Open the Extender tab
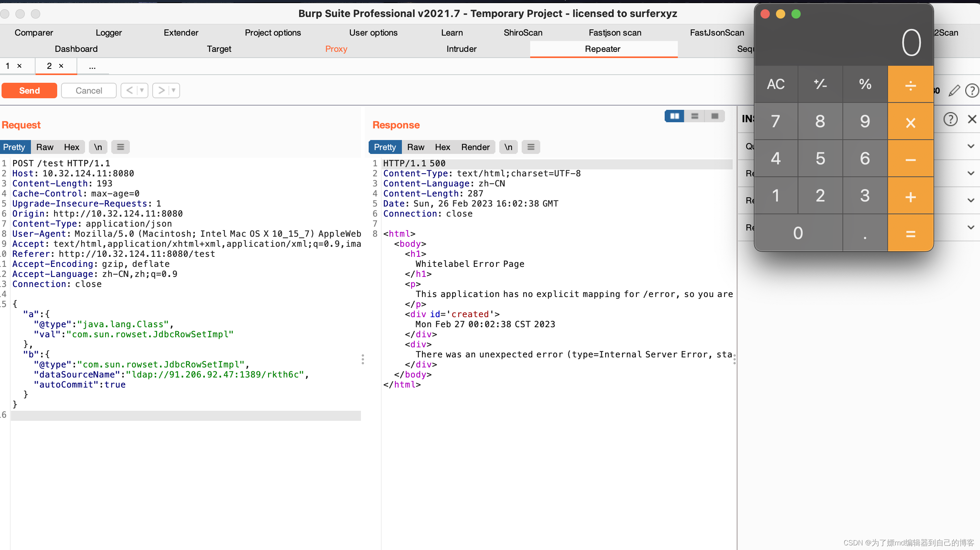This screenshot has width=980, height=550. click(x=181, y=32)
